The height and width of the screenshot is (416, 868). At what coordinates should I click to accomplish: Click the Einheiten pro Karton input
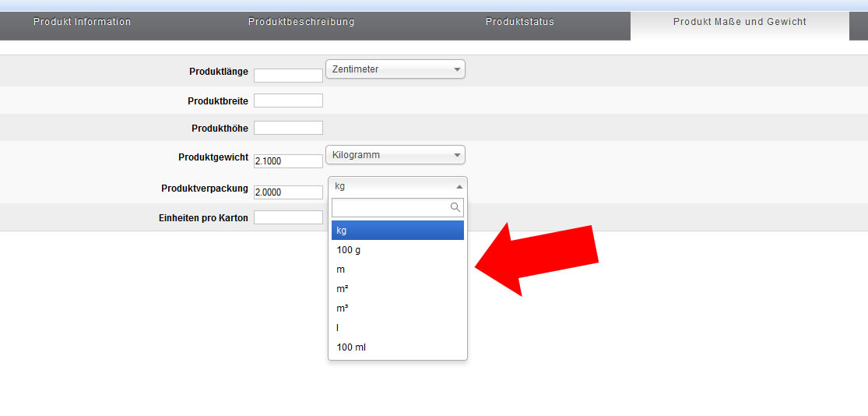pyautogui.click(x=288, y=217)
